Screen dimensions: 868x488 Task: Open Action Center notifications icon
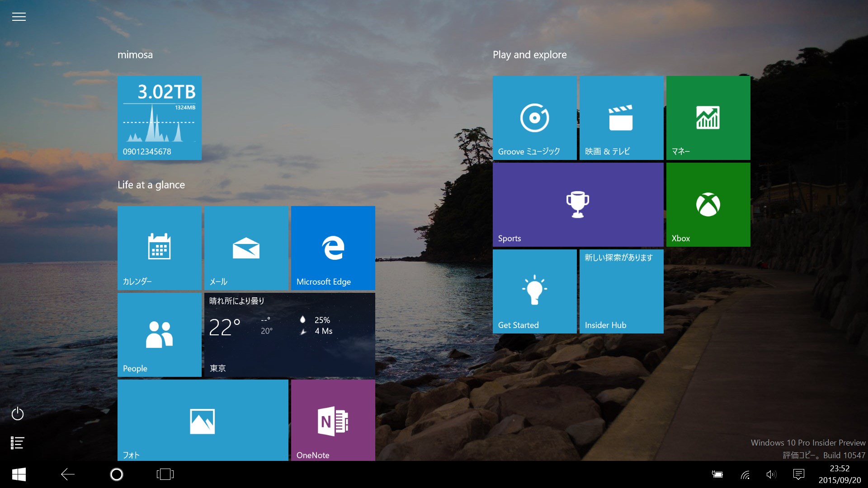point(798,474)
